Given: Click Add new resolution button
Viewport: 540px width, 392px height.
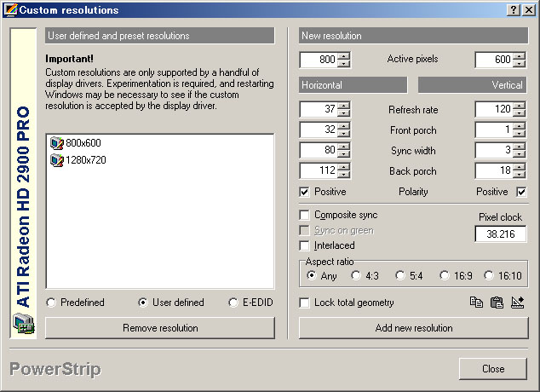Looking at the screenshot, I should [x=414, y=328].
